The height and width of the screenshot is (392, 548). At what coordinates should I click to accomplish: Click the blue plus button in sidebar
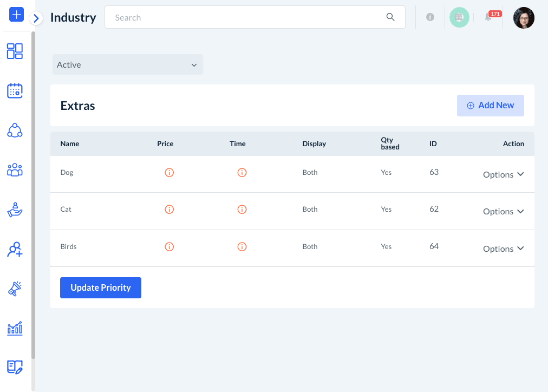(16, 15)
